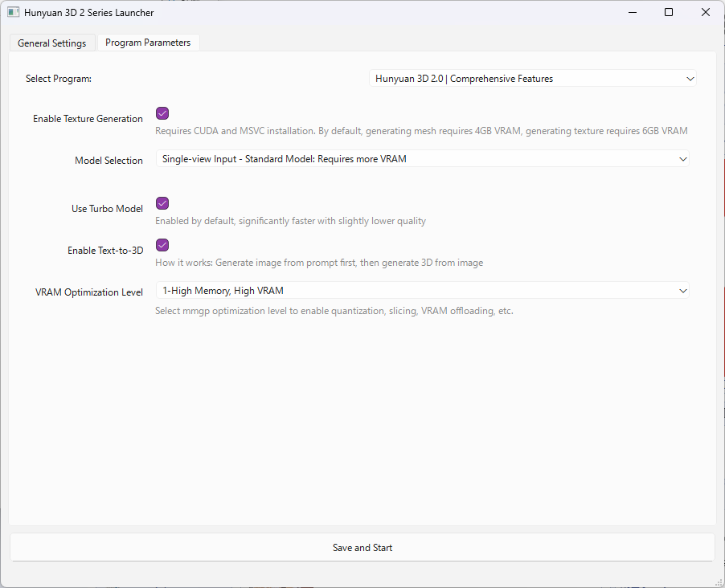Grab the window resize grip in corner
This screenshot has height=588, width=725.
tap(719, 582)
